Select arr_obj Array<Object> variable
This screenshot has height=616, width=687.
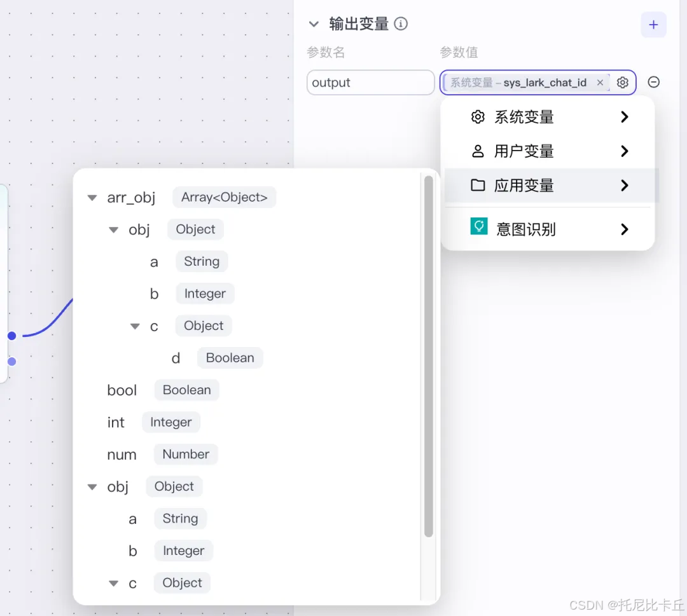click(x=191, y=198)
